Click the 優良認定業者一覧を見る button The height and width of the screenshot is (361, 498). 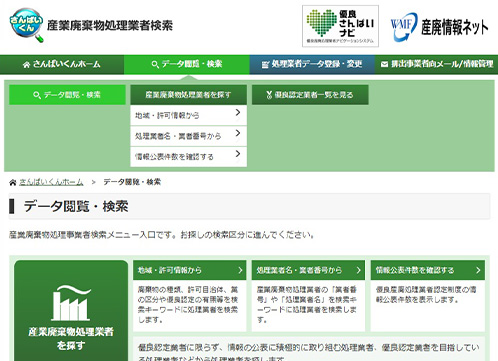(x=310, y=95)
